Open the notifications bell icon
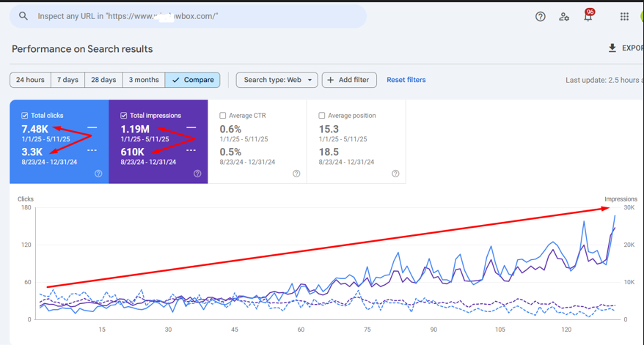Screen dimensions: 644x345 click(x=588, y=16)
